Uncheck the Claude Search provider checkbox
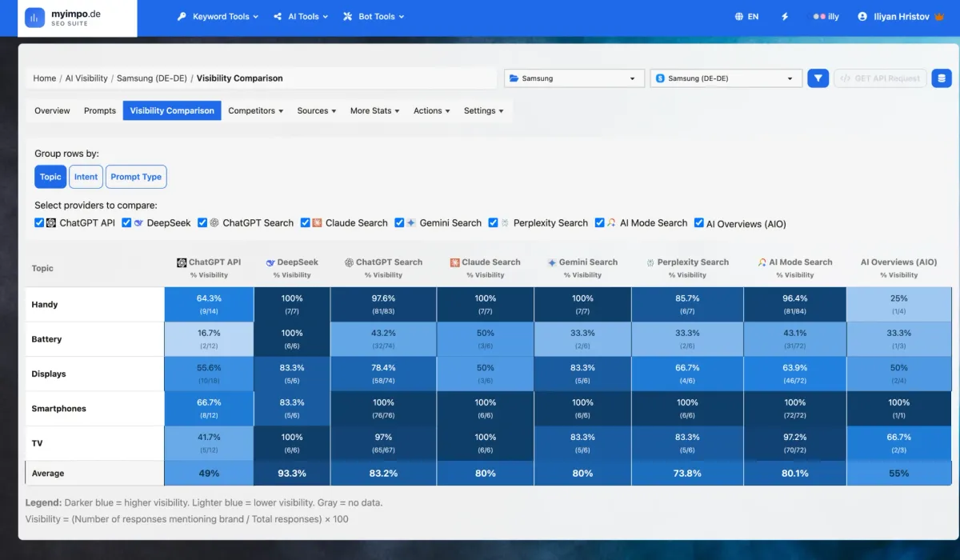Screen dimensions: 960x560 point(306,223)
